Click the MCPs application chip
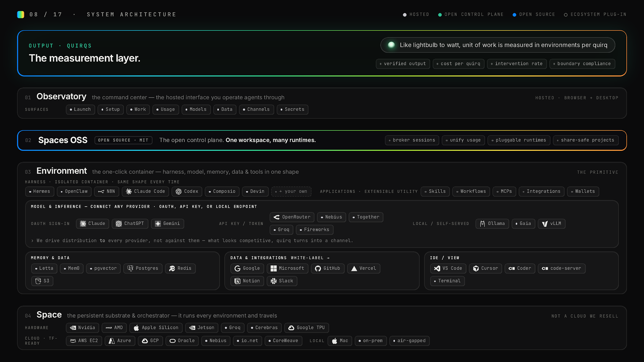This screenshot has height=362, width=644. tap(504, 191)
